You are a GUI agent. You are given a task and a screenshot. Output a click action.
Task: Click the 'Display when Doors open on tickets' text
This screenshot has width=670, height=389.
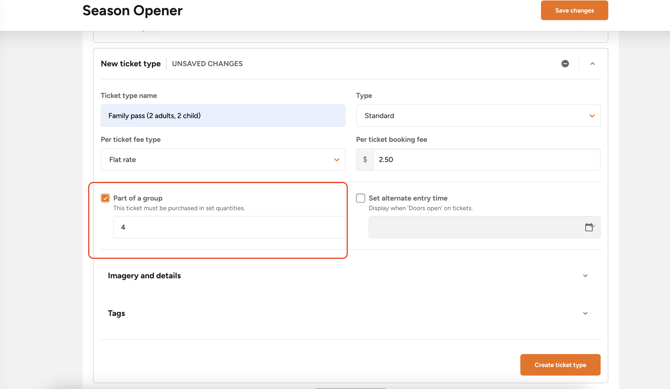point(420,208)
